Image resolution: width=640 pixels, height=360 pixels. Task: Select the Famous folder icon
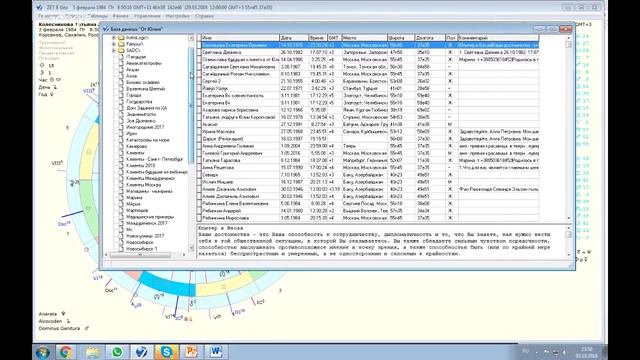[121, 44]
